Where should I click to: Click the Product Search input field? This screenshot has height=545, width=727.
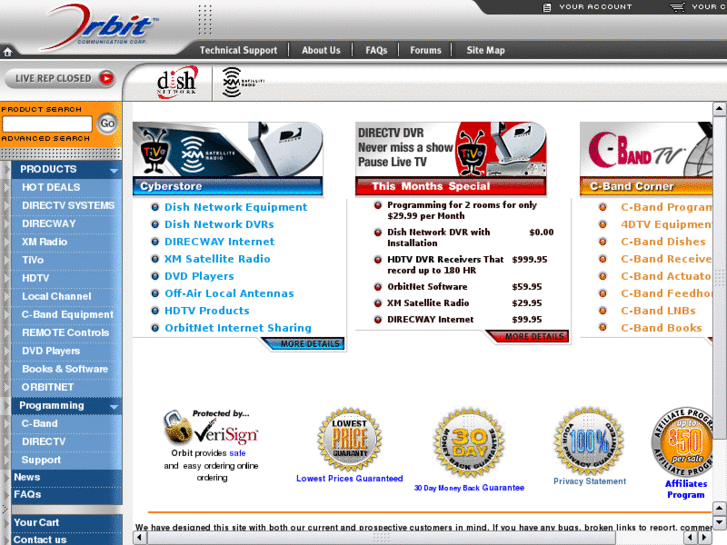pyautogui.click(x=47, y=124)
